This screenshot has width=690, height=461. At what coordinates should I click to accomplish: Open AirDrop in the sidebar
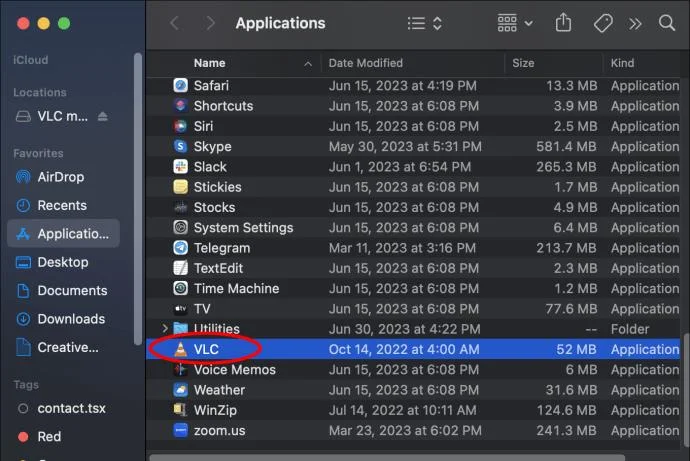pos(62,177)
